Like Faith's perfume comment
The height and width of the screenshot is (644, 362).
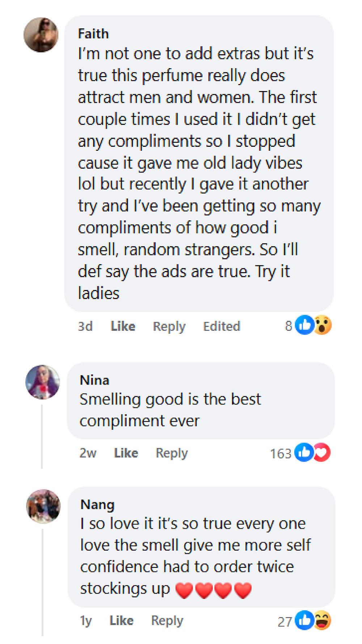pos(123,326)
